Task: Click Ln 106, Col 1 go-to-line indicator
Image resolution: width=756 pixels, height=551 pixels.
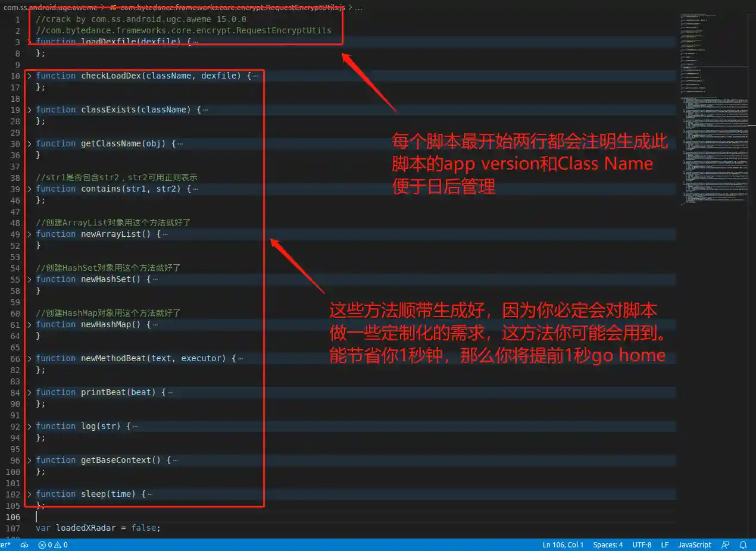Action: click(563, 544)
